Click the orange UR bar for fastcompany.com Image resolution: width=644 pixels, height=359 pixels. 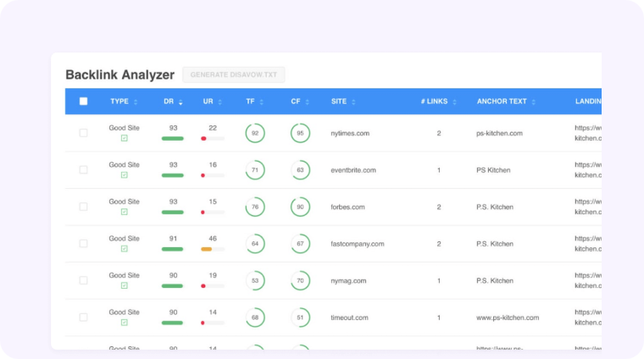(207, 249)
